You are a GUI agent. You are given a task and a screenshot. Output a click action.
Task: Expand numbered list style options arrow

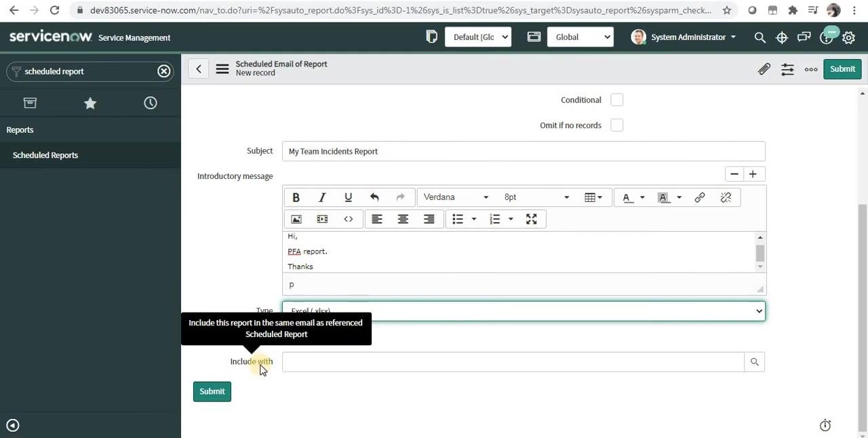pos(511,219)
